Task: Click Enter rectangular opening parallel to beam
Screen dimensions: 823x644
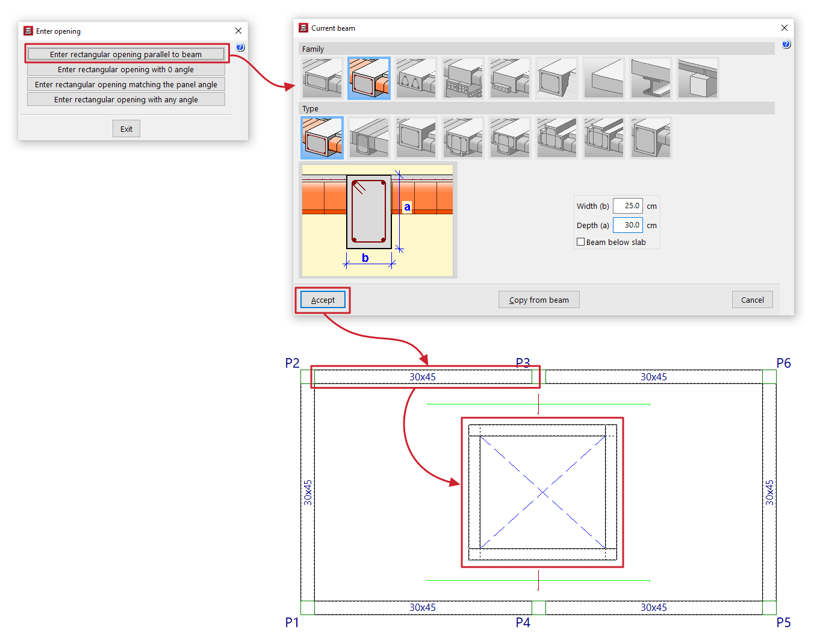Action: click(126, 54)
